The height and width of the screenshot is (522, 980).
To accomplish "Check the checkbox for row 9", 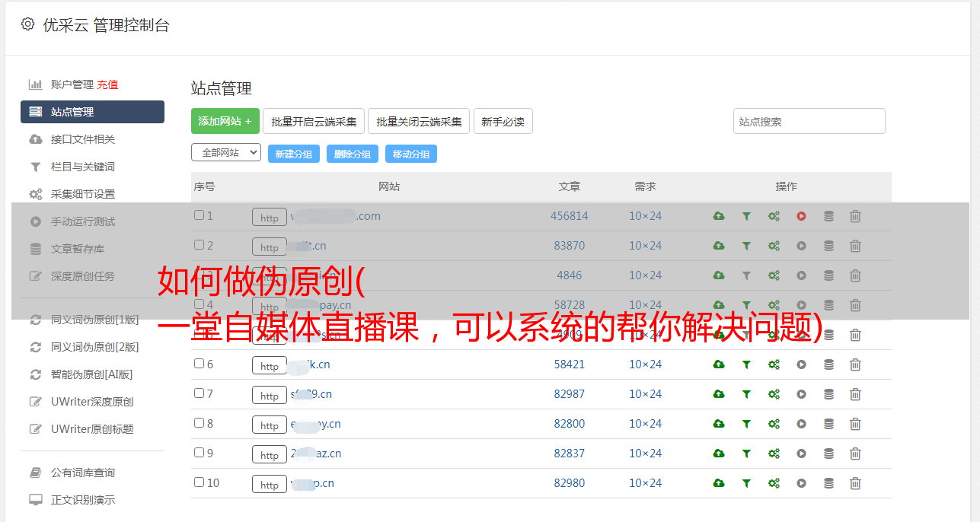I will 199,453.
